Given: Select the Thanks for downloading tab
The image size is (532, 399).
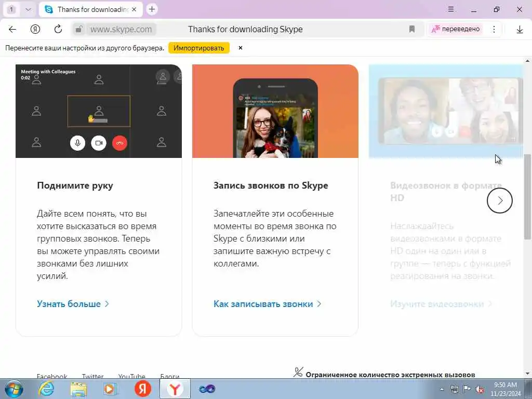Looking at the screenshot, I should point(91,9).
